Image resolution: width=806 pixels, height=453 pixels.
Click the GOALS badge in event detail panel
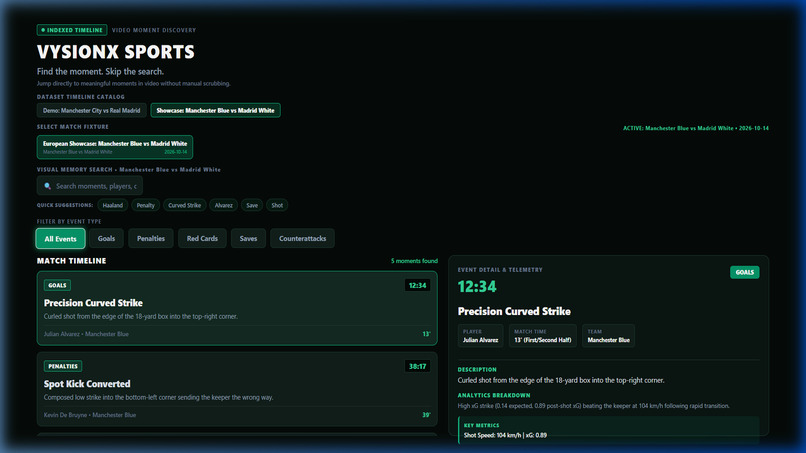[x=744, y=272]
